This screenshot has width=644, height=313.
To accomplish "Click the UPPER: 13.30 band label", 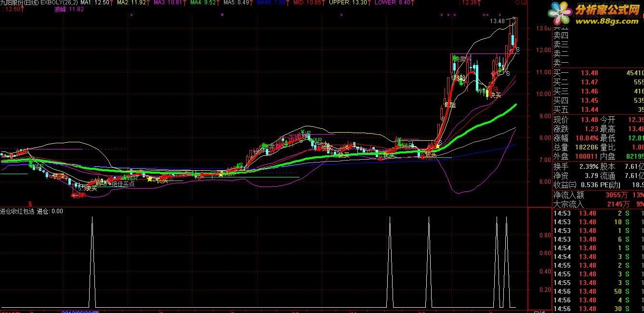I will pos(347,3).
